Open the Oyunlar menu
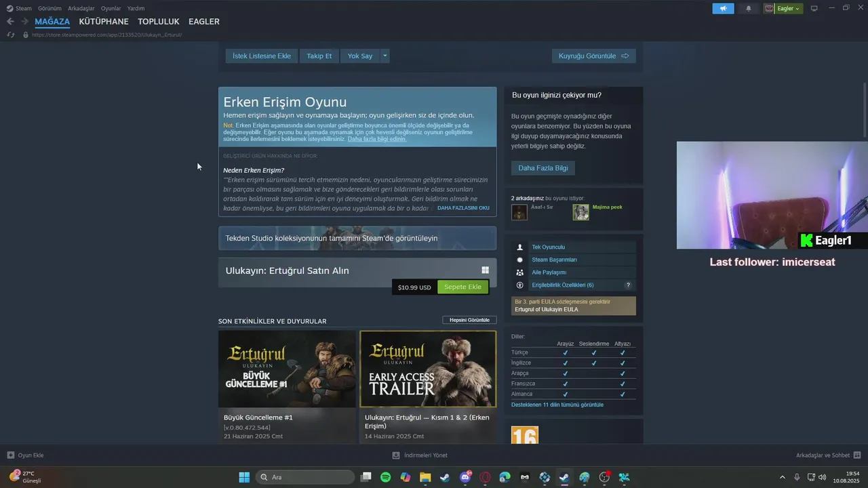The width and height of the screenshot is (868, 488). click(111, 8)
